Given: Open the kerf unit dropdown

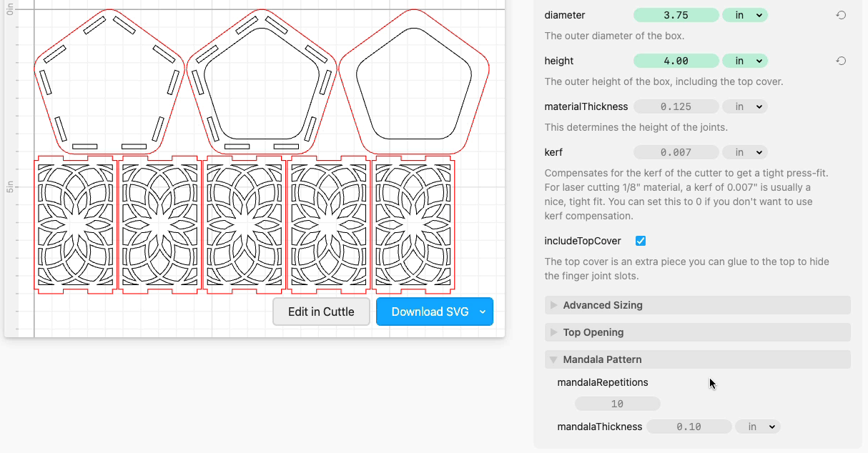Looking at the screenshot, I should 745,151.
